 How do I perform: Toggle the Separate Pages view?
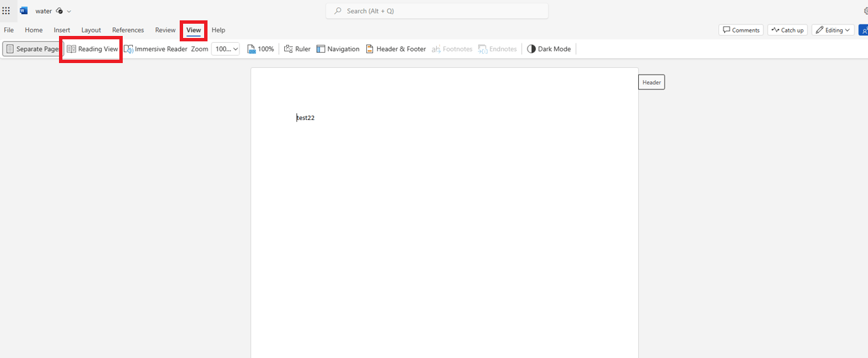[32, 49]
